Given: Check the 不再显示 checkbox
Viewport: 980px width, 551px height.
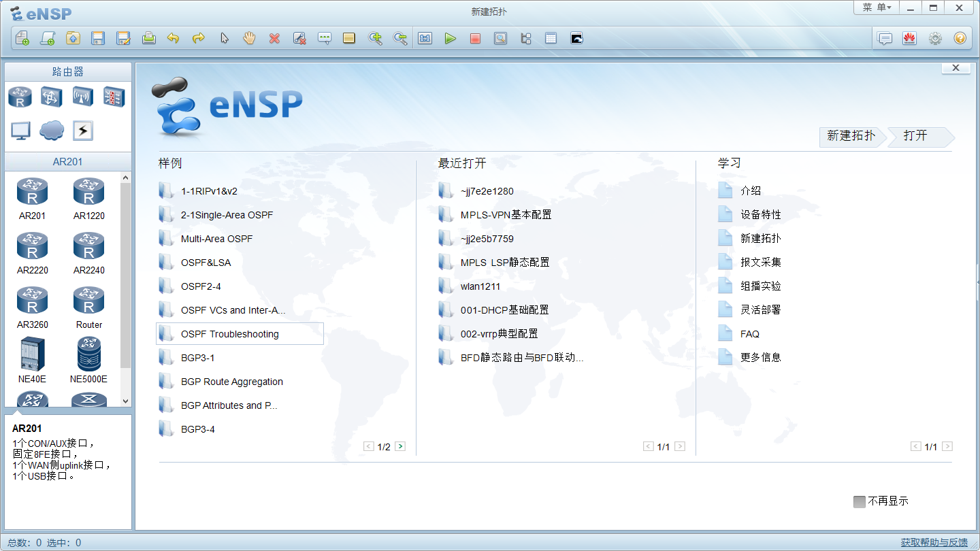Looking at the screenshot, I should [x=860, y=501].
